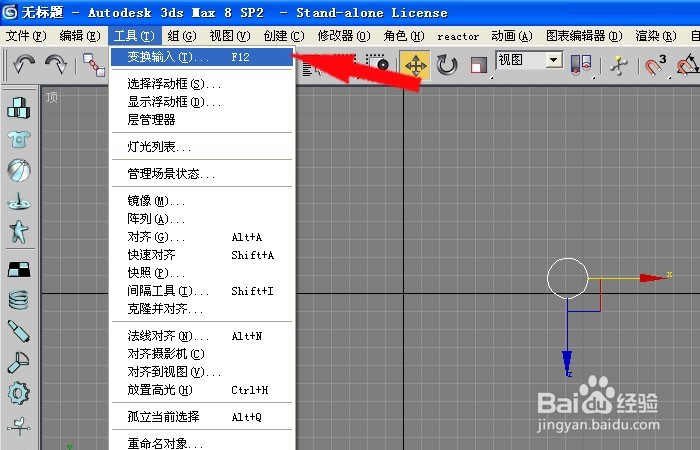Click the reactor plane icon
The image size is (700, 450).
coord(19,270)
